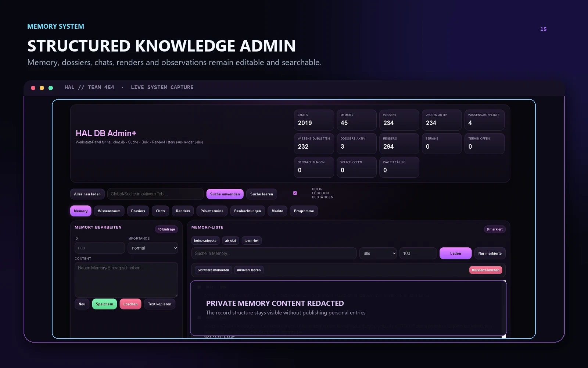The height and width of the screenshot is (368, 588).
Task: Click the Suche in Memory field
Action: coord(274,254)
